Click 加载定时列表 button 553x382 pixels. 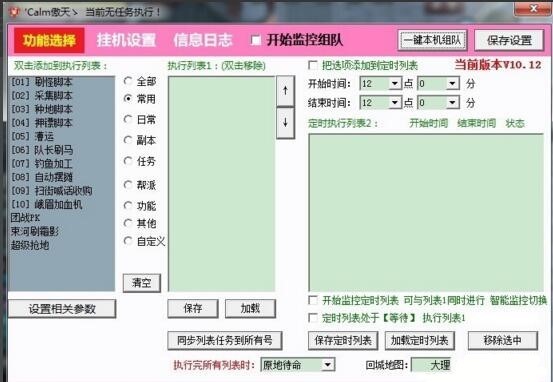click(420, 340)
